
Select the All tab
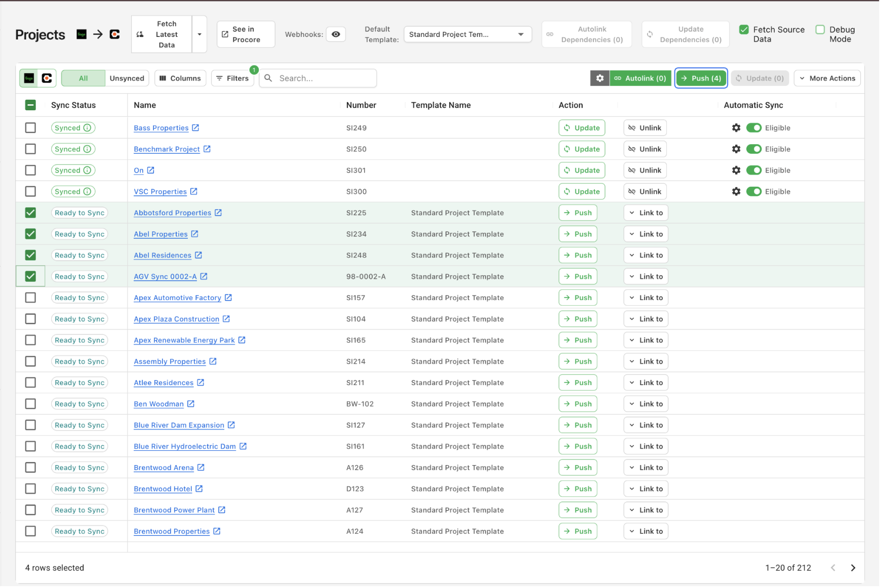pos(83,78)
